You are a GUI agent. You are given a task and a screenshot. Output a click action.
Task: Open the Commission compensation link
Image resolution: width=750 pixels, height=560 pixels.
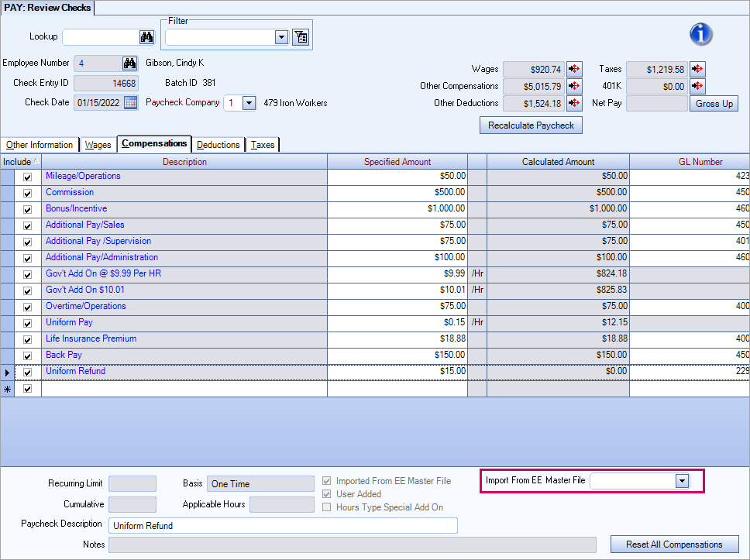pyautogui.click(x=70, y=192)
